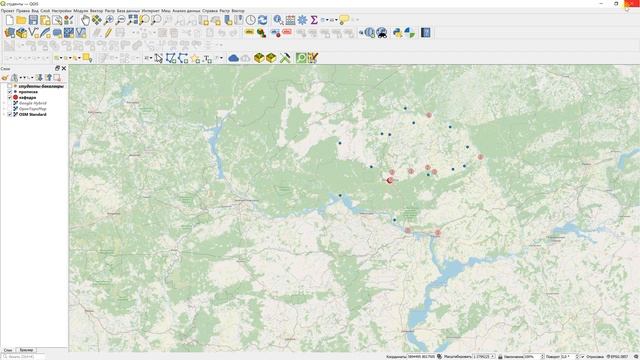Screen dimensions: 640x360
Task: Click the EPSG:3857 projection button
Action: (x=617, y=356)
